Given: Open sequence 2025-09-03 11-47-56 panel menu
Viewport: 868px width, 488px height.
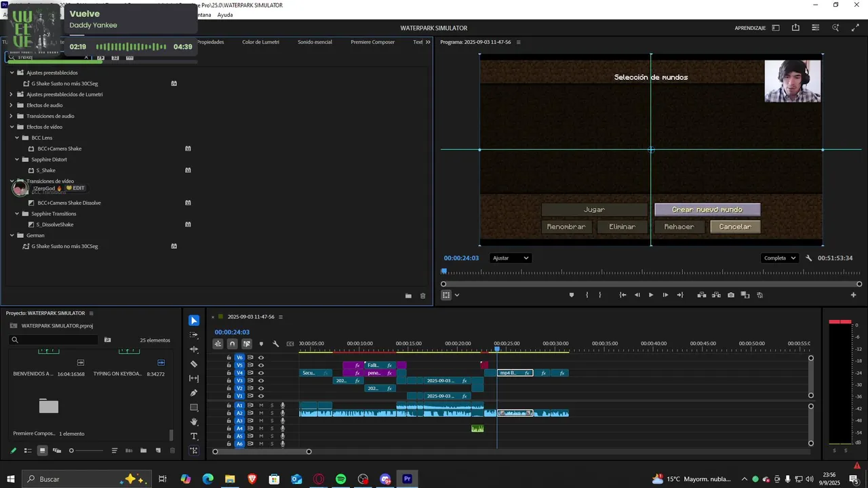Looking at the screenshot, I should point(281,317).
